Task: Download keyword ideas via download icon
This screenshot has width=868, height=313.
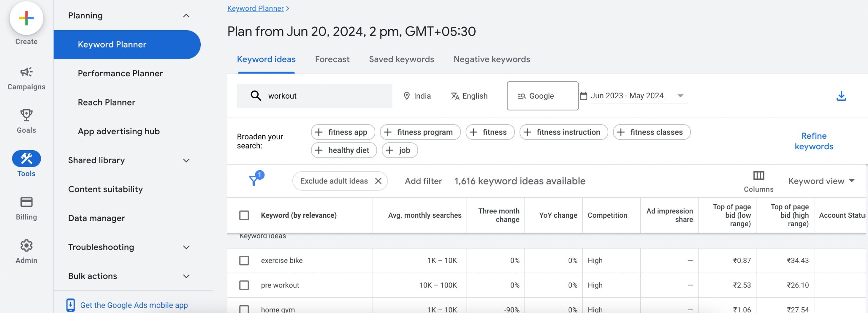Action: 841,96
